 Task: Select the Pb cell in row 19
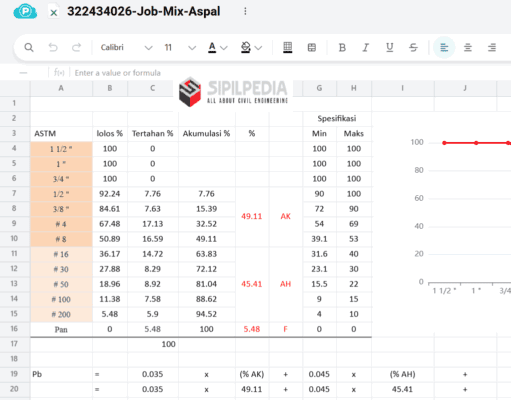click(61, 374)
